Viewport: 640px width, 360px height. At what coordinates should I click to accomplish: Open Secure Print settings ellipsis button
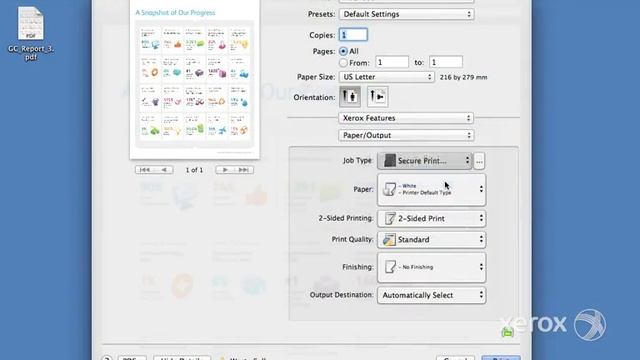pos(479,161)
